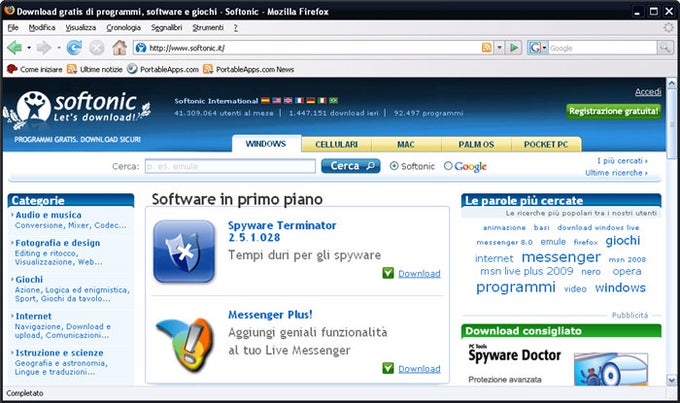Click the Registrazione gratuita! button
Screen dimensions: 680x403
(x=614, y=111)
